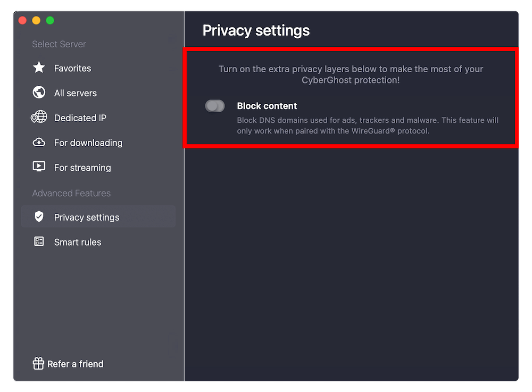The image size is (532, 392).
Task: Click the All servers globe icon
Action: 39,92
